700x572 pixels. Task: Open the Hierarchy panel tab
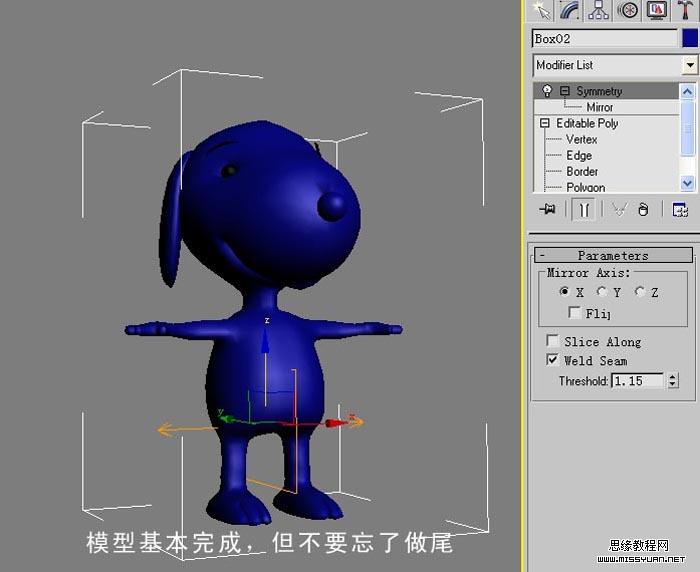click(599, 10)
